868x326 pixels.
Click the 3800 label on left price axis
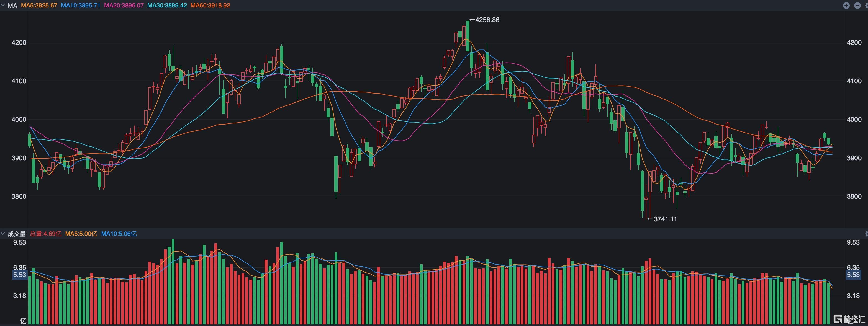click(19, 196)
